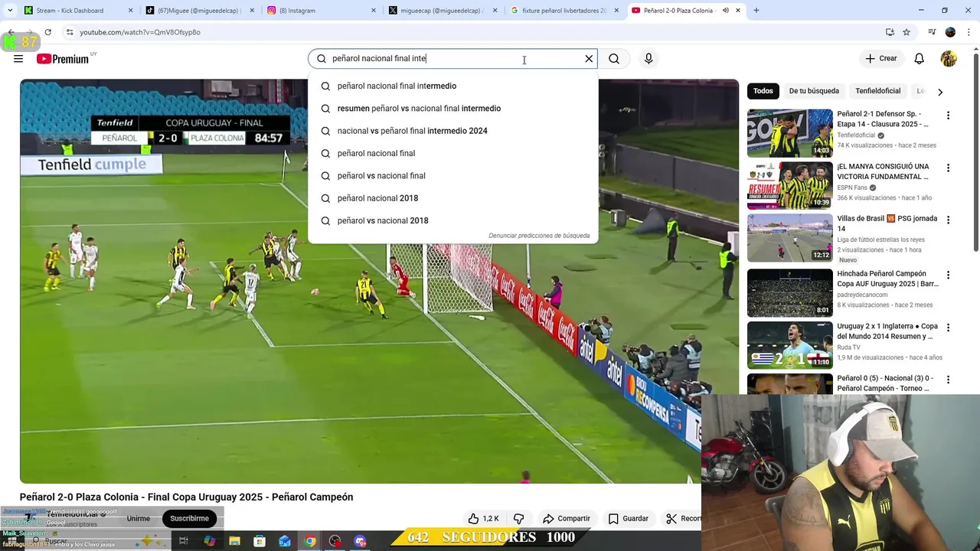This screenshot has width=980, height=551.
Task: Open 'Hinchada Peñarol Campeón' video thumbnail
Action: coord(790,292)
